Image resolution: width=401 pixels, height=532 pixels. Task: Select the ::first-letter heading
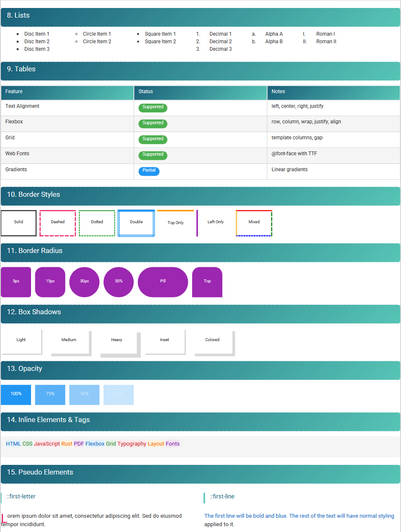pos(19,497)
